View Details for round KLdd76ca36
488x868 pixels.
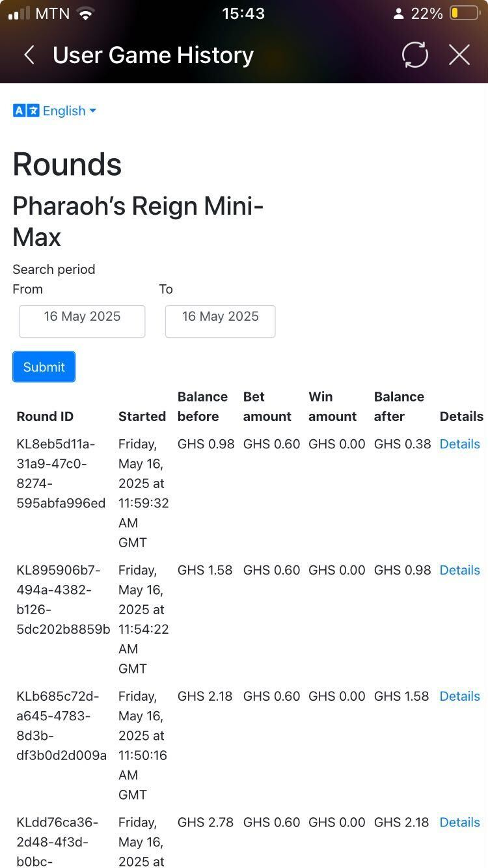pyautogui.click(x=459, y=822)
